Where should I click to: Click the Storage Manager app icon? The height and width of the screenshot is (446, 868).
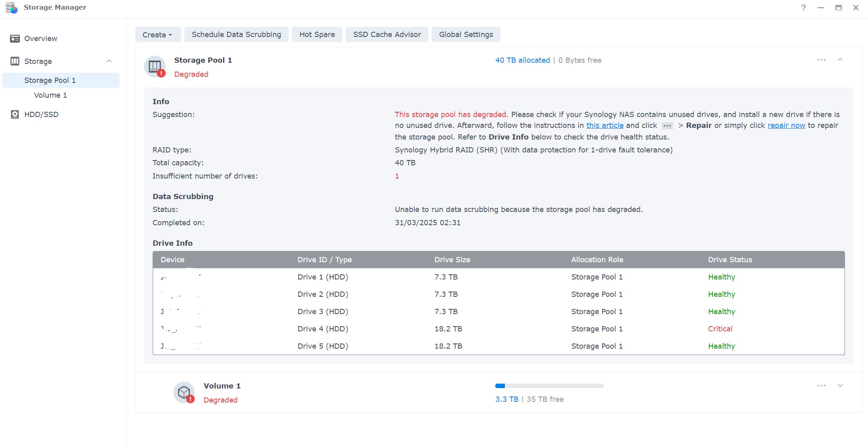pos(11,8)
